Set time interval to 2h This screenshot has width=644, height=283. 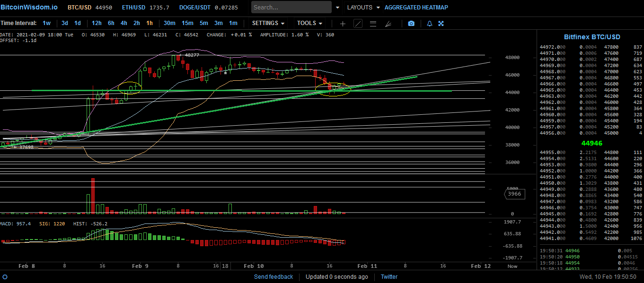coord(136,23)
